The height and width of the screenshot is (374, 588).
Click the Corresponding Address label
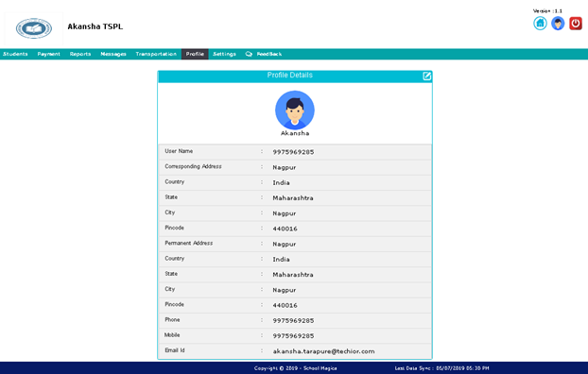click(x=193, y=166)
